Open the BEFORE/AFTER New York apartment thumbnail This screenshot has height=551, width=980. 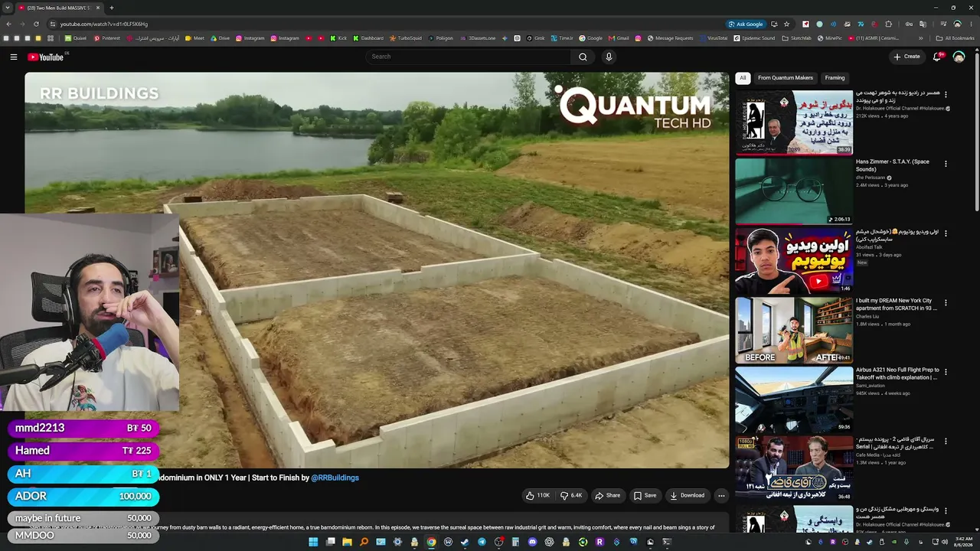pos(794,330)
